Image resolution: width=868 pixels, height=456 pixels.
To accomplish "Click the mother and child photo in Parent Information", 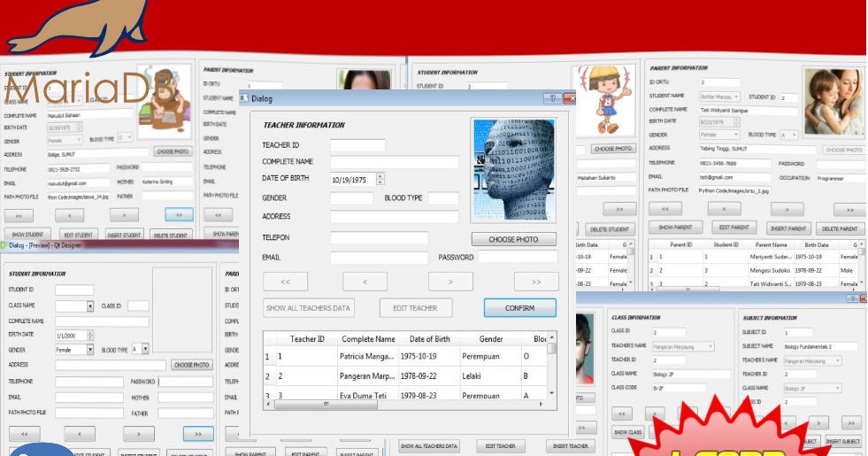I will 833,102.
